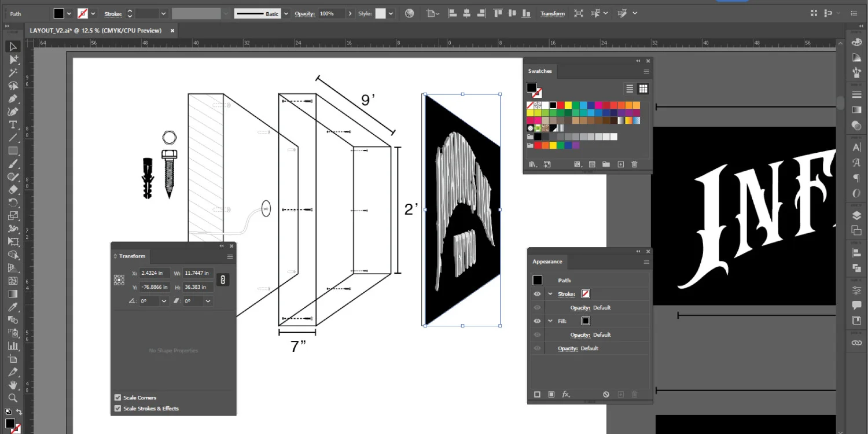868x434 pixels.
Task: Hide the Stroke attribute visibility eye
Action: [537, 294]
